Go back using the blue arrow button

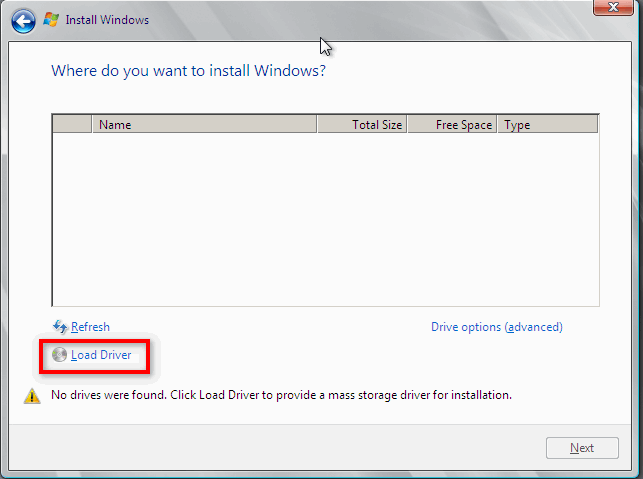point(23,21)
